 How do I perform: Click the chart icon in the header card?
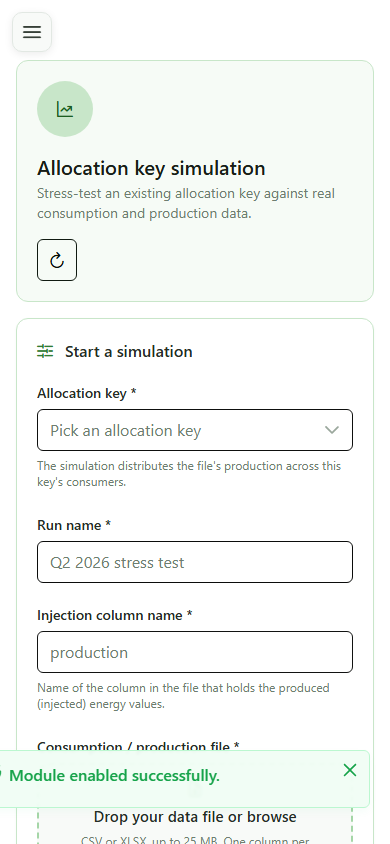(65, 109)
